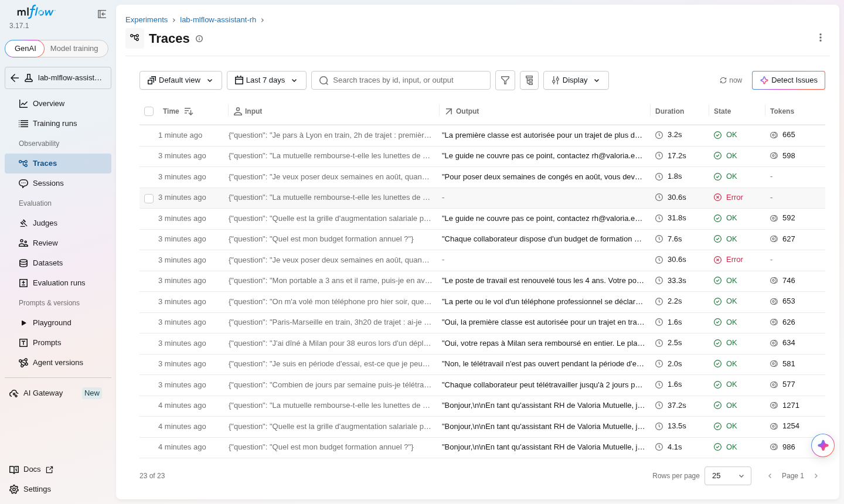Open the Rows per page dropdown
The width and height of the screenshot is (844, 504).
[728, 476]
